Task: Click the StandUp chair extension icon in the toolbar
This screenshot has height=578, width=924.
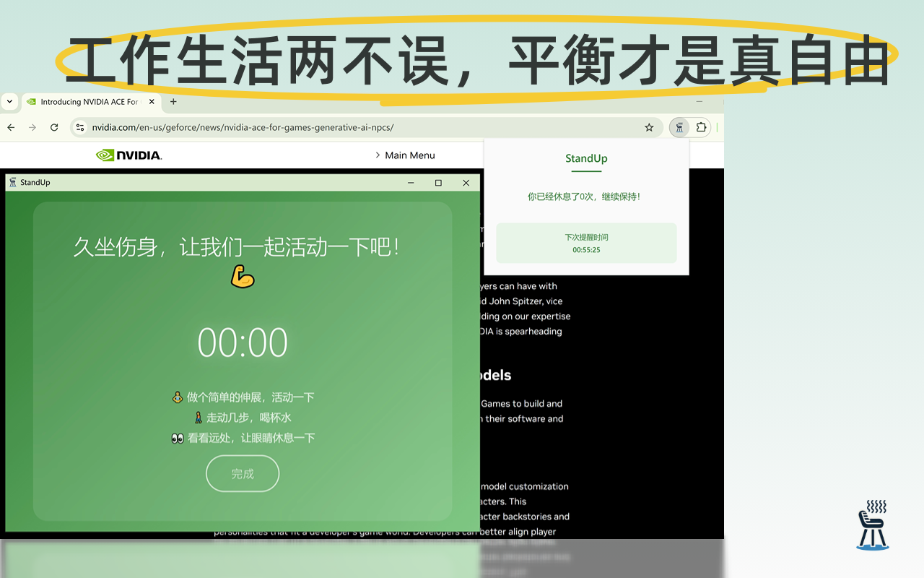Action: click(x=679, y=127)
